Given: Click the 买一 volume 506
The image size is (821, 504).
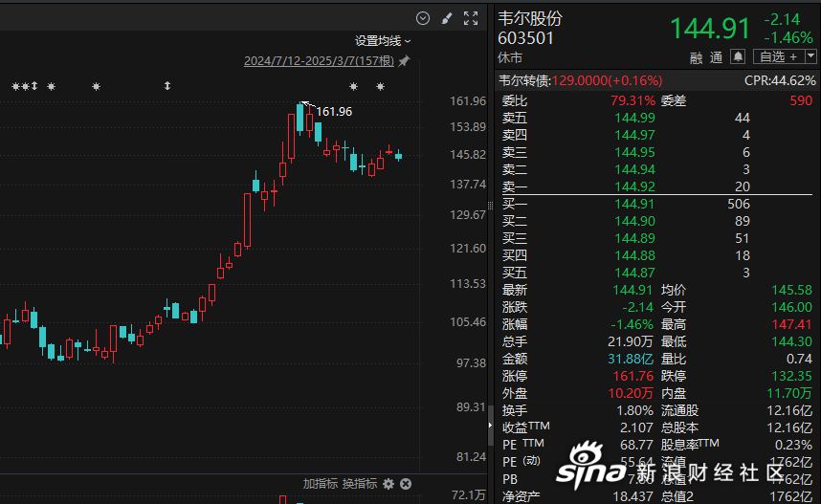Looking at the screenshot, I should 739,204.
